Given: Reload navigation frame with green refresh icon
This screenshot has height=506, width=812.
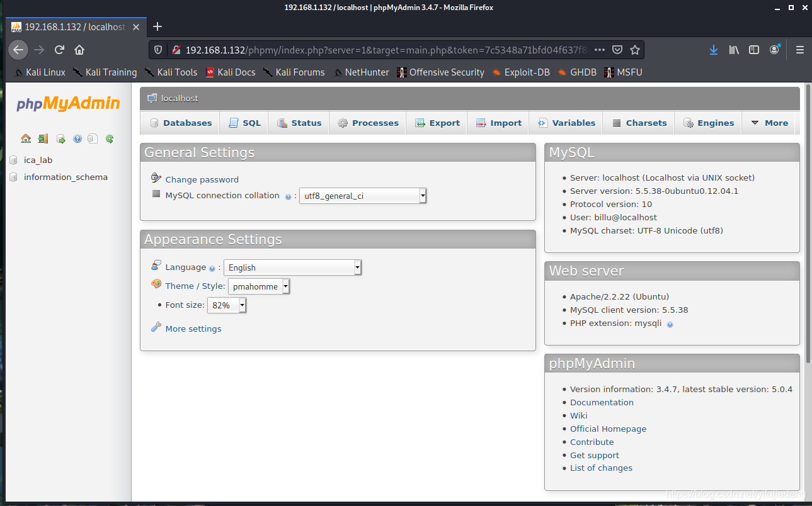Looking at the screenshot, I should pos(110,138).
